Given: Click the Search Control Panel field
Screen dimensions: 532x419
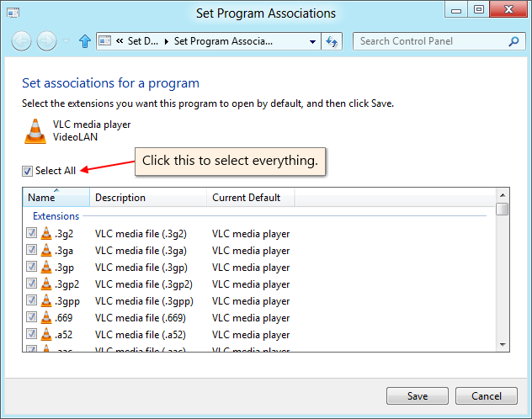Looking at the screenshot, I should click(x=431, y=40).
